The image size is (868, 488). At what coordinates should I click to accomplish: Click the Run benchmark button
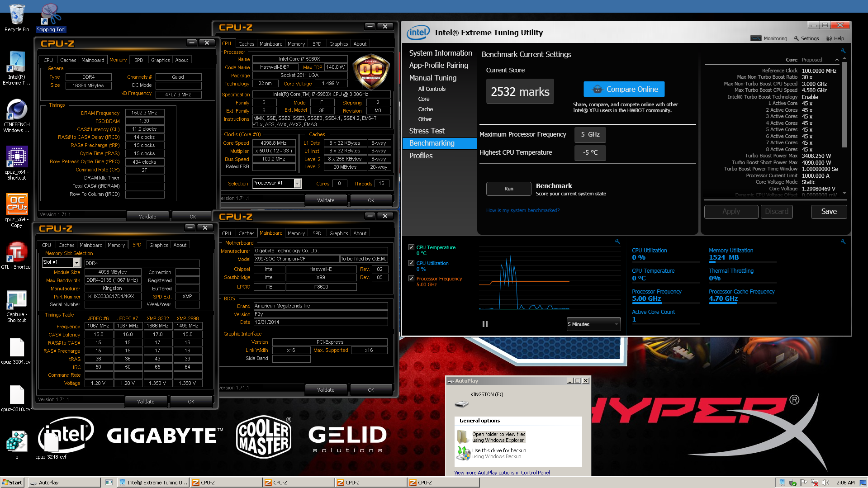508,189
